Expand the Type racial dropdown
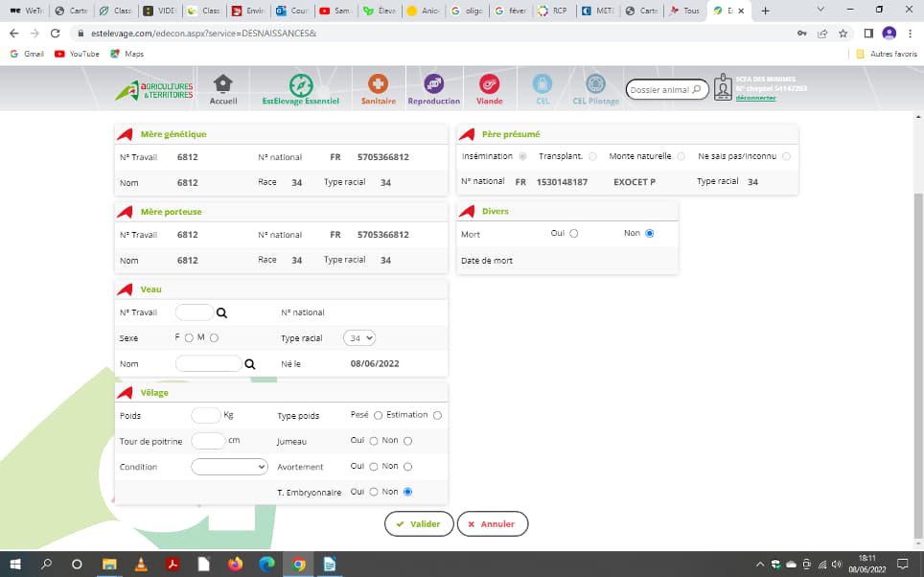 tap(361, 338)
